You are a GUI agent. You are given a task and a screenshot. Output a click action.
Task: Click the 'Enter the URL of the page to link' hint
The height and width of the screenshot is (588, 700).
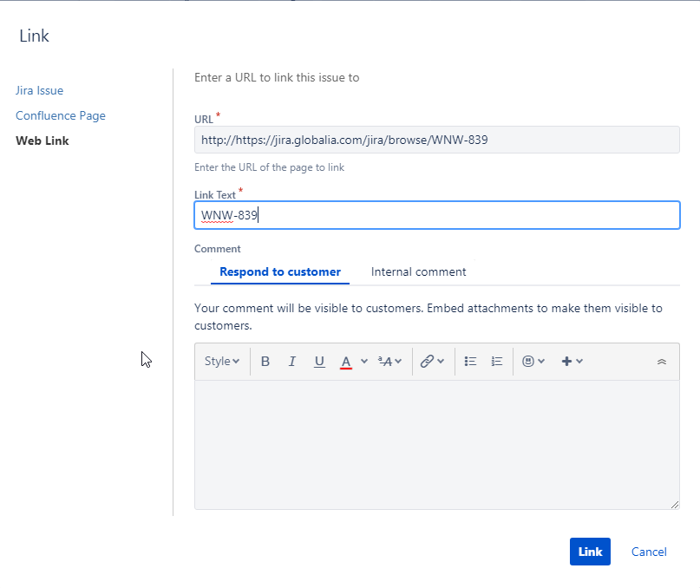[x=269, y=167]
